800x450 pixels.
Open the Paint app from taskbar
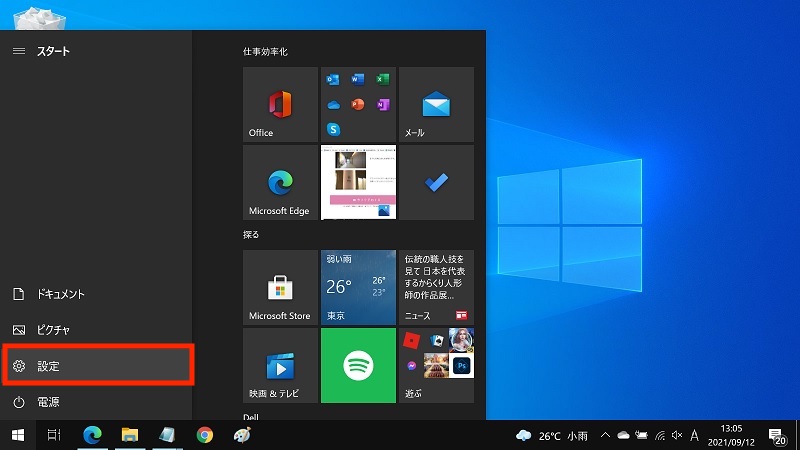[x=242, y=435]
